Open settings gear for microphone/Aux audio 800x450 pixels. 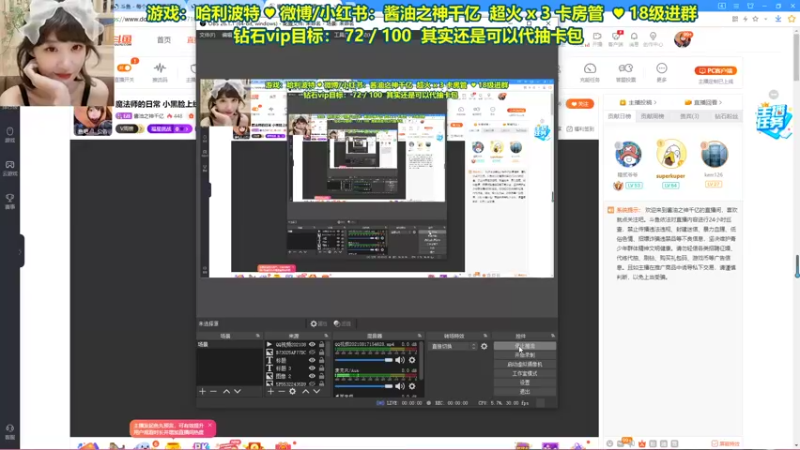click(x=412, y=386)
